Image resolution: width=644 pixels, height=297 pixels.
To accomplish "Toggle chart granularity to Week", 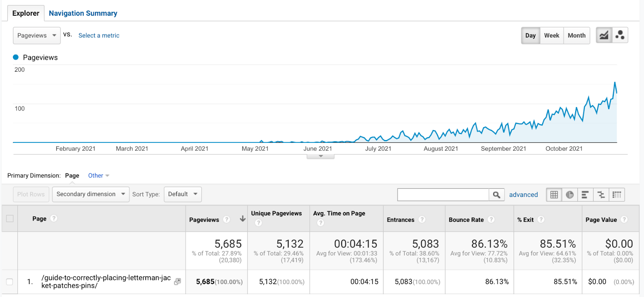I will (x=551, y=35).
